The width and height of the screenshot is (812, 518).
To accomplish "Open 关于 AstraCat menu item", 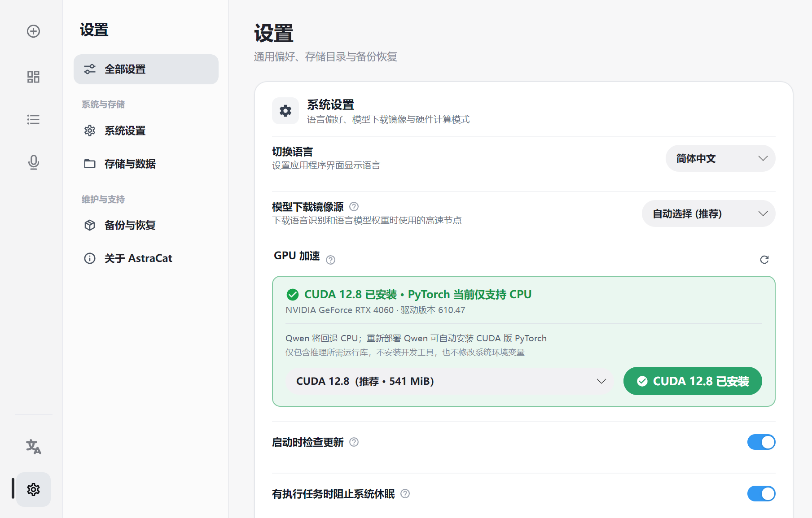I will click(x=146, y=258).
